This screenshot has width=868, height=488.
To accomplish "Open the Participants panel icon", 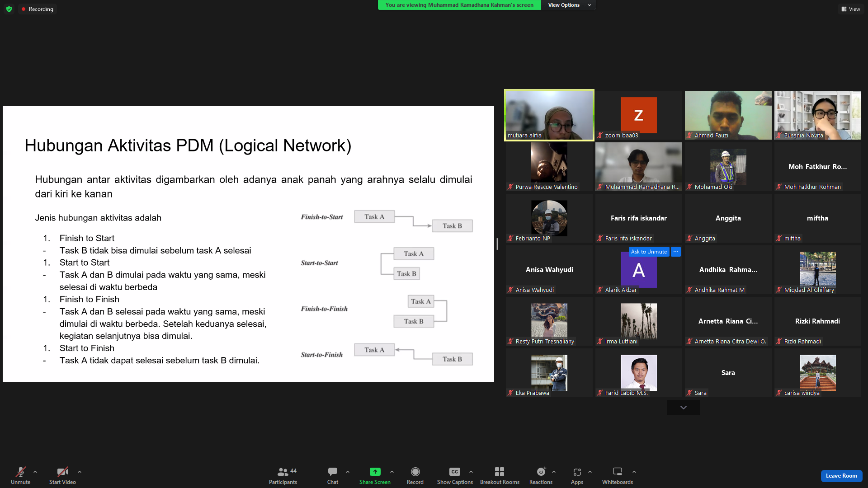I will (283, 472).
